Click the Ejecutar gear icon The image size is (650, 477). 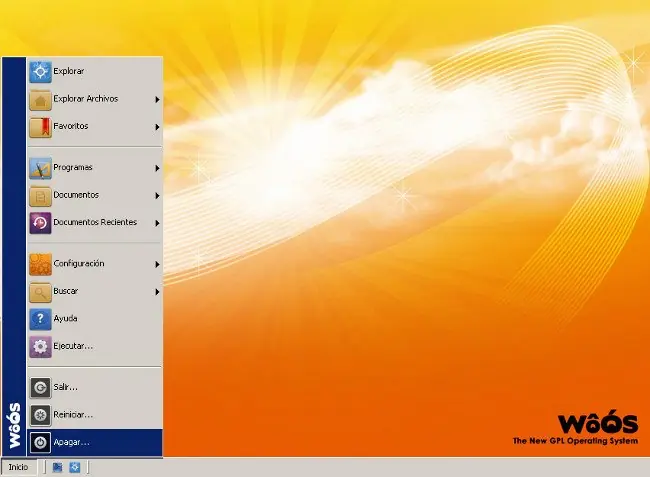pos(40,346)
